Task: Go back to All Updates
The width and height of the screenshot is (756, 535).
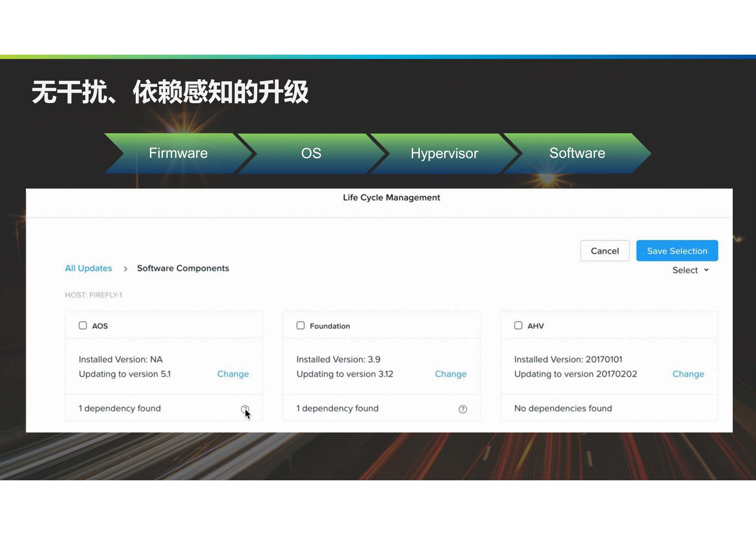Action: tap(88, 268)
